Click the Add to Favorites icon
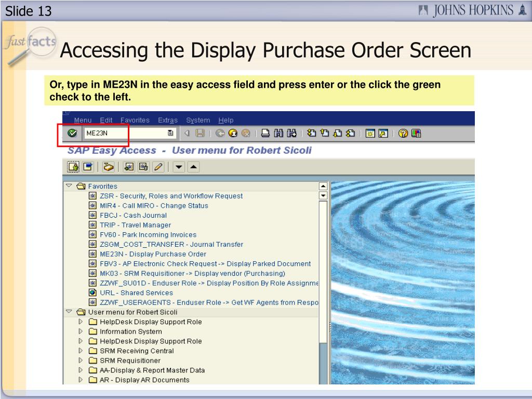The width and height of the screenshot is (532, 399). tap(129, 167)
